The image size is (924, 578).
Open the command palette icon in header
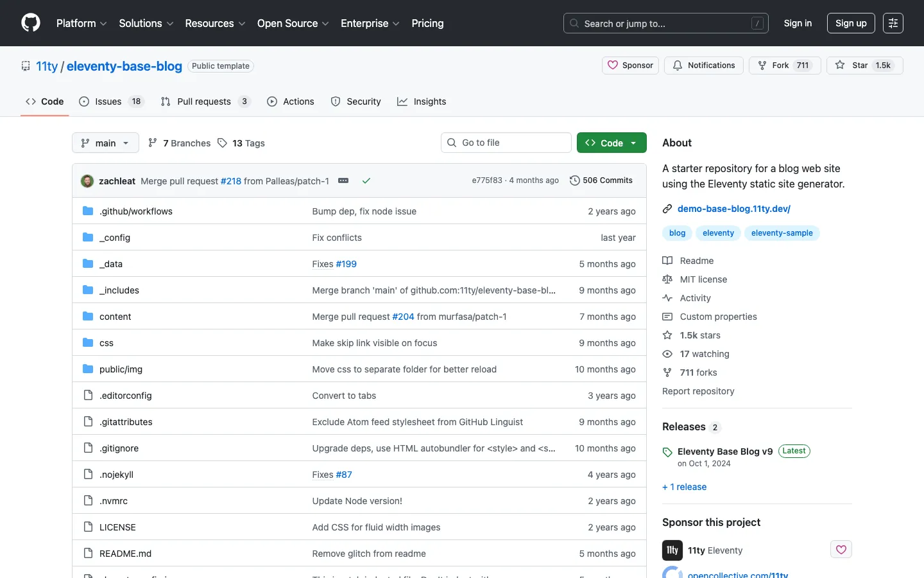pyautogui.click(x=893, y=23)
